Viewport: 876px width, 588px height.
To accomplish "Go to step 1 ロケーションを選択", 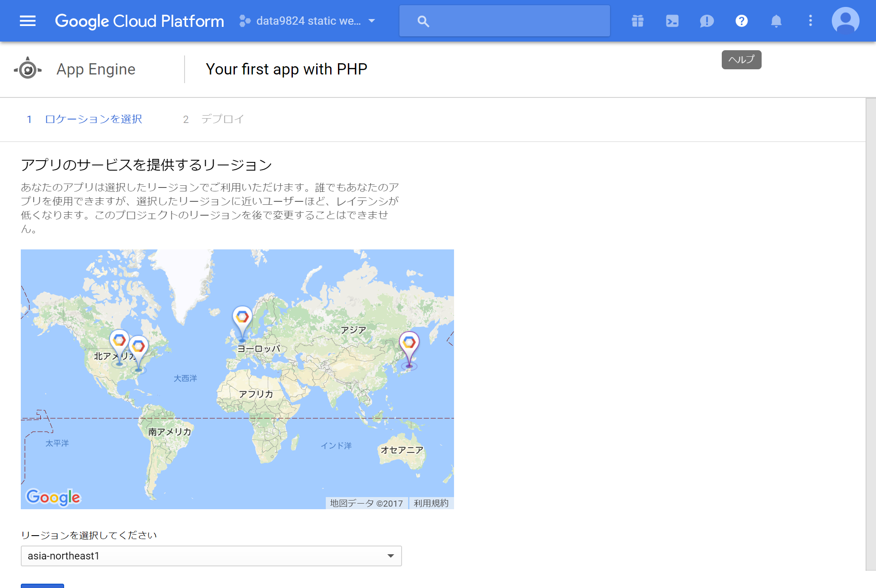I will coord(93,119).
